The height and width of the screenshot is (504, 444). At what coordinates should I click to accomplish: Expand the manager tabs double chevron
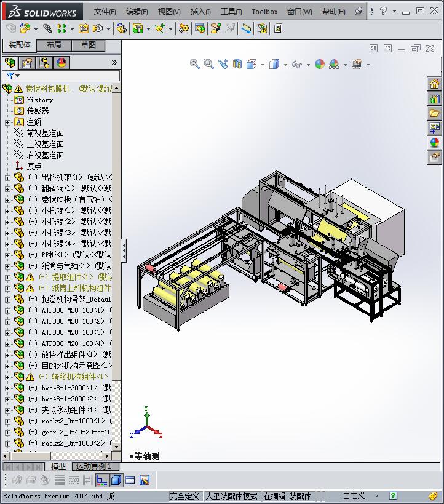(114, 62)
